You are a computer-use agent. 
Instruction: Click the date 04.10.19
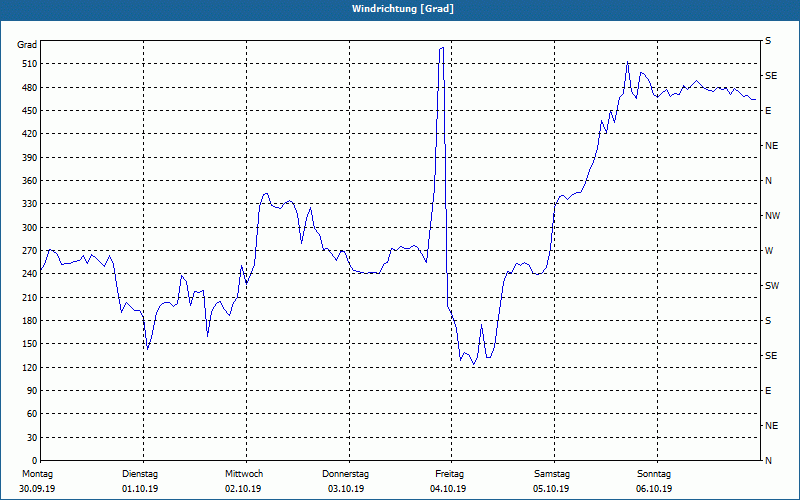[448, 489]
